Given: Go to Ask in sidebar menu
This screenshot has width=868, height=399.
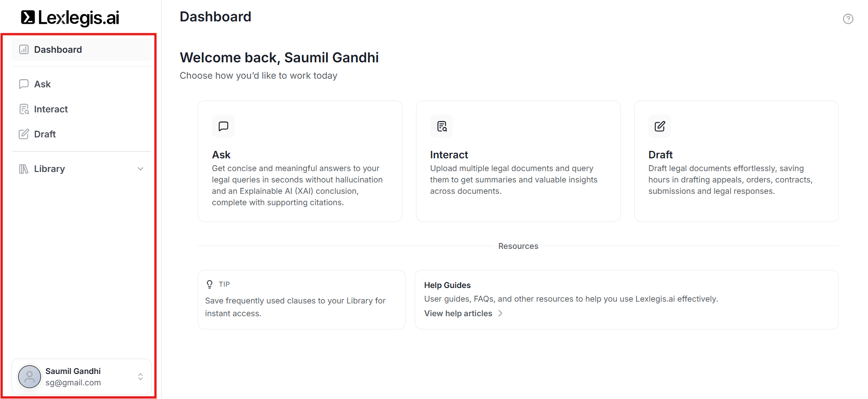Looking at the screenshot, I should 42,84.
